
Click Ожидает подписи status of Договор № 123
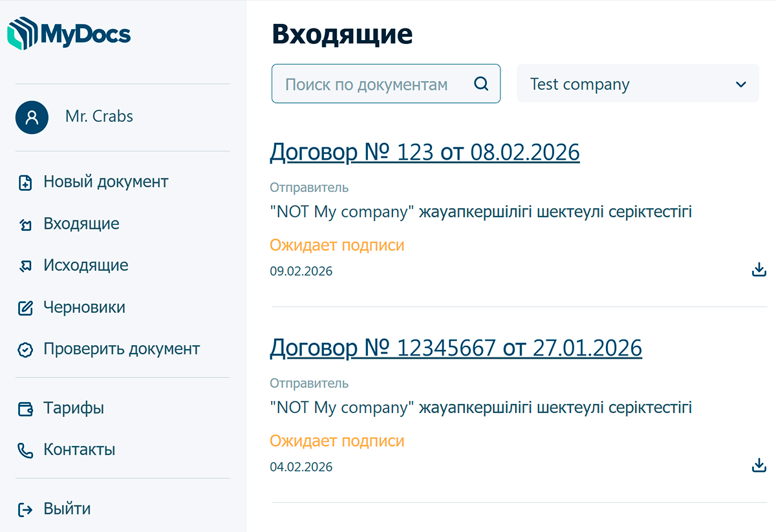pyautogui.click(x=336, y=245)
